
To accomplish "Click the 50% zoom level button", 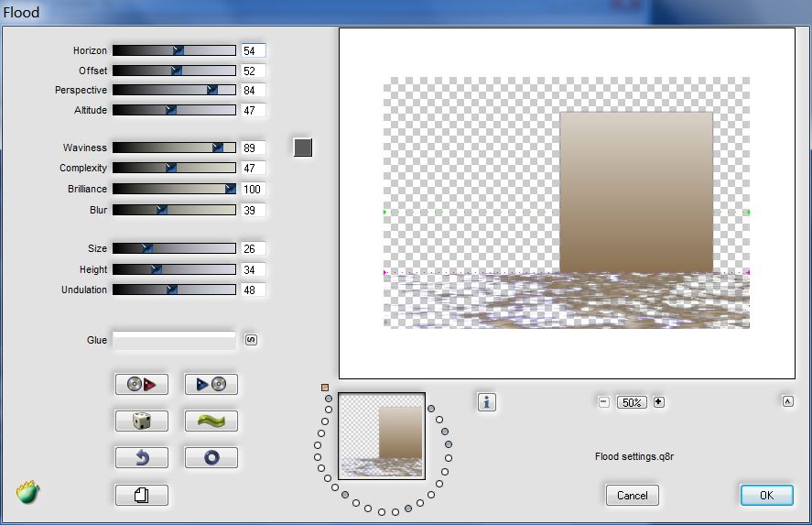I will (x=632, y=402).
